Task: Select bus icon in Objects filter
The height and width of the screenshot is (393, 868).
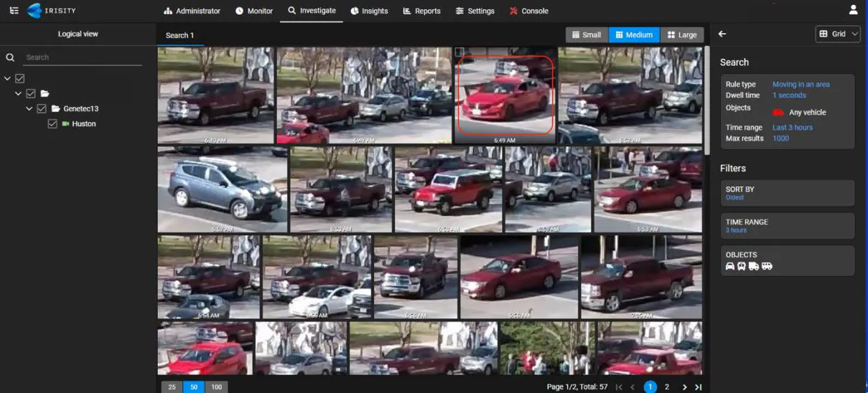Action: pos(742,266)
